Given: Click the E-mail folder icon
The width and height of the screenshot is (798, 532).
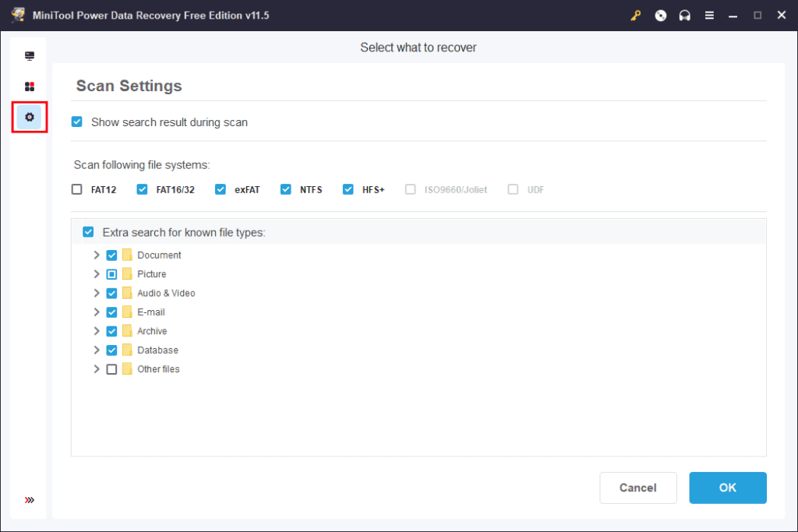Looking at the screenshot, I should coord(127,312).
